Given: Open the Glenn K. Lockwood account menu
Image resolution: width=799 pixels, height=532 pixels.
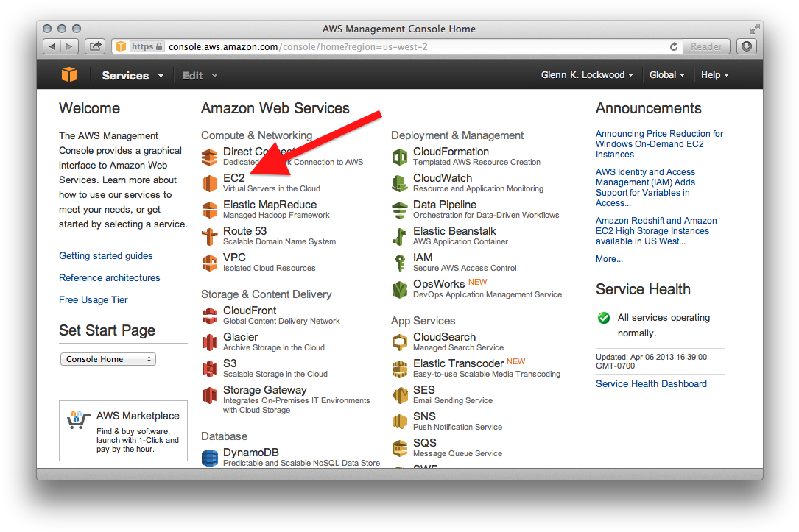Looking at the screenshot, I should coord(587,75).
